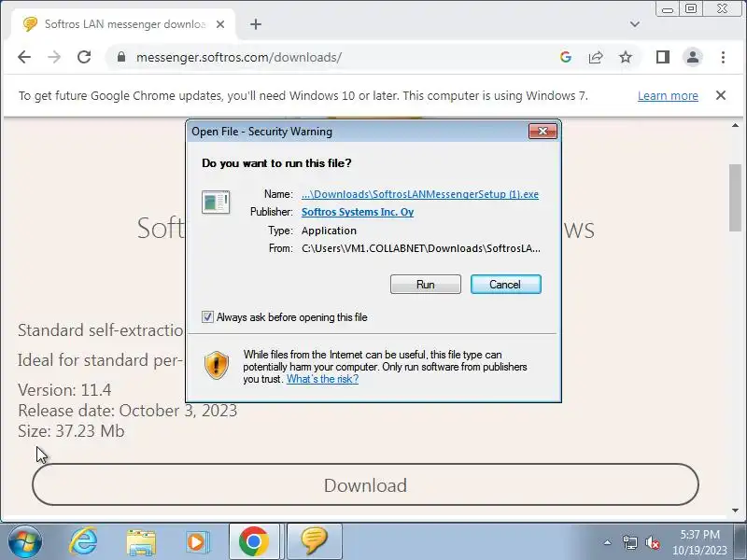Open Windows Media Player from taskbar
The height and width of the screenshot is (560, 747).
196,542
